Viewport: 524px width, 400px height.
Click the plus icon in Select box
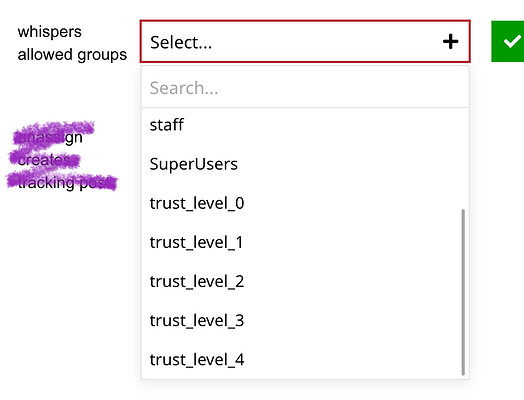point(450,42)
